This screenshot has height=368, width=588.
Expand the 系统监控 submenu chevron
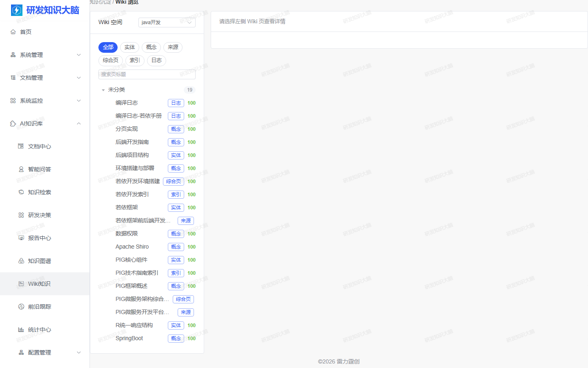pyautogui.click(x=79, y=101)
